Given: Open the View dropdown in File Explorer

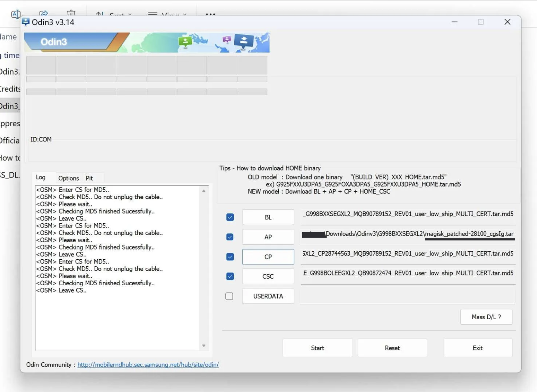Looking at the screenshot, I should tap(167, 14).
